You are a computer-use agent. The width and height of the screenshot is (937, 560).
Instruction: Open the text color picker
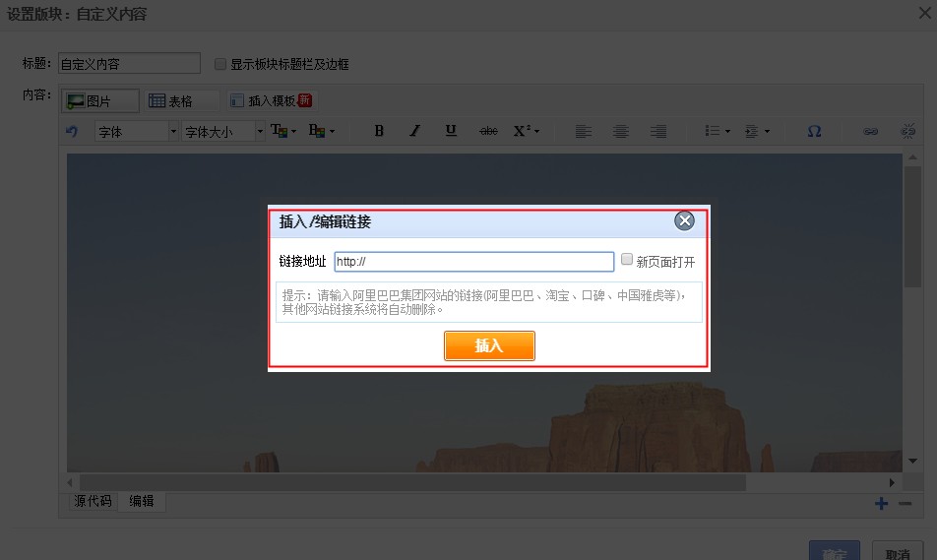[281, 131]
